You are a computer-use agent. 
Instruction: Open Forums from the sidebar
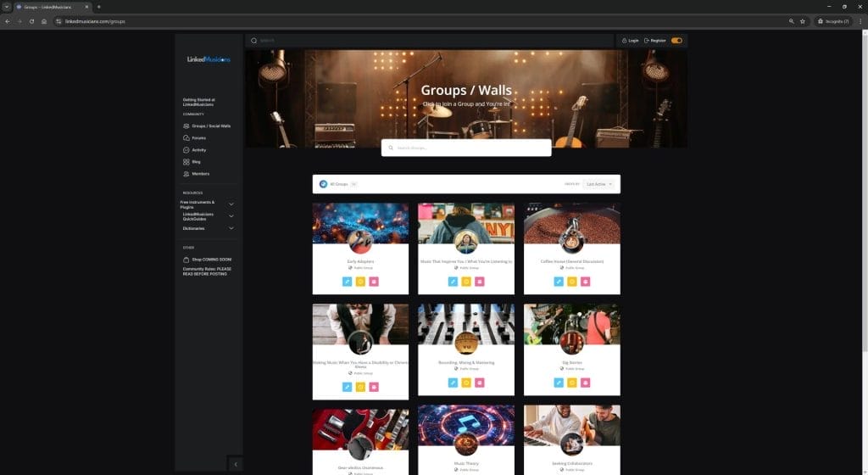(x=198, y=137)
